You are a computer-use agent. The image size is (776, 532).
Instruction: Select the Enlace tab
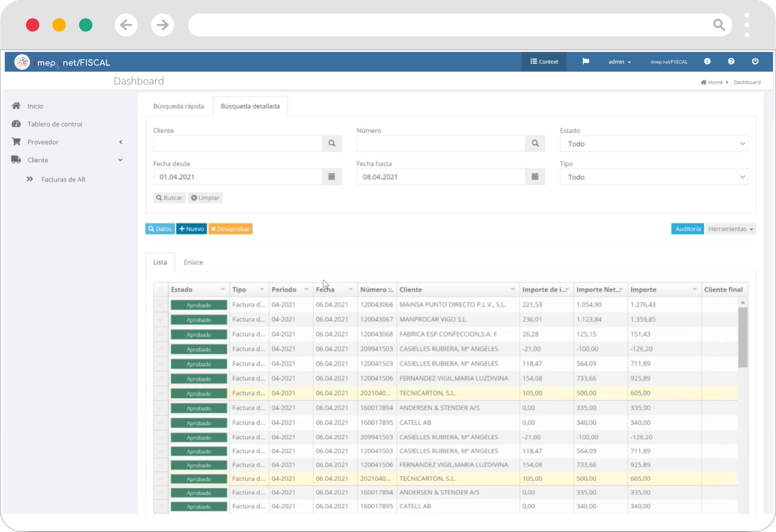193,262
